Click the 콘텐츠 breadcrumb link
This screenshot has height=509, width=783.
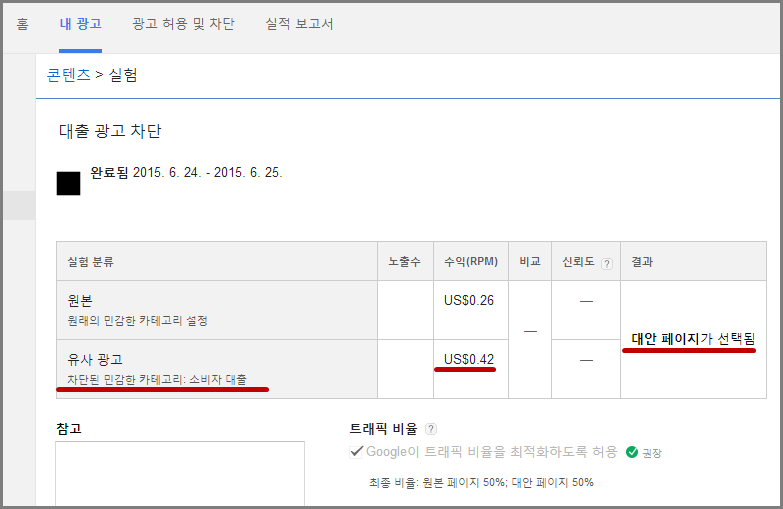(x=69, y=74)
